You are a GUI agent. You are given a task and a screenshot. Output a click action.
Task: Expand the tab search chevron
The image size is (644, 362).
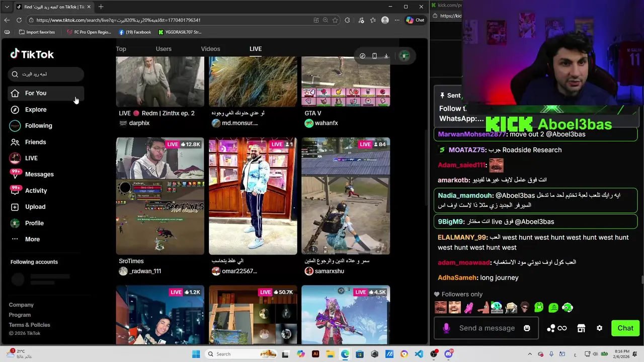(6, 7)
